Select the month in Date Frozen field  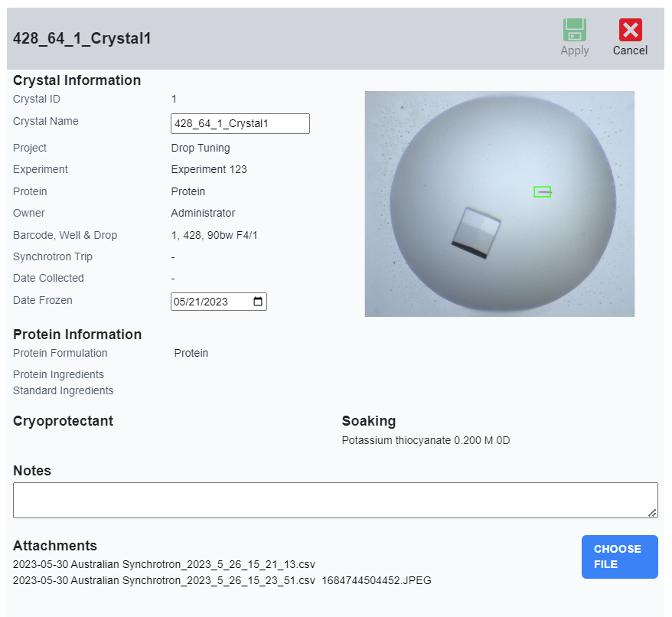pyautogui.click(x=181, y=302)
